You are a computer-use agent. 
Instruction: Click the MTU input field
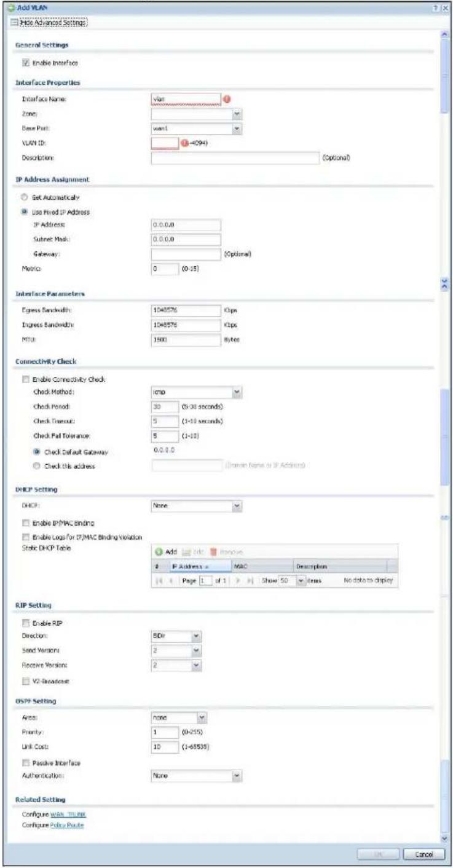(186, 341)
